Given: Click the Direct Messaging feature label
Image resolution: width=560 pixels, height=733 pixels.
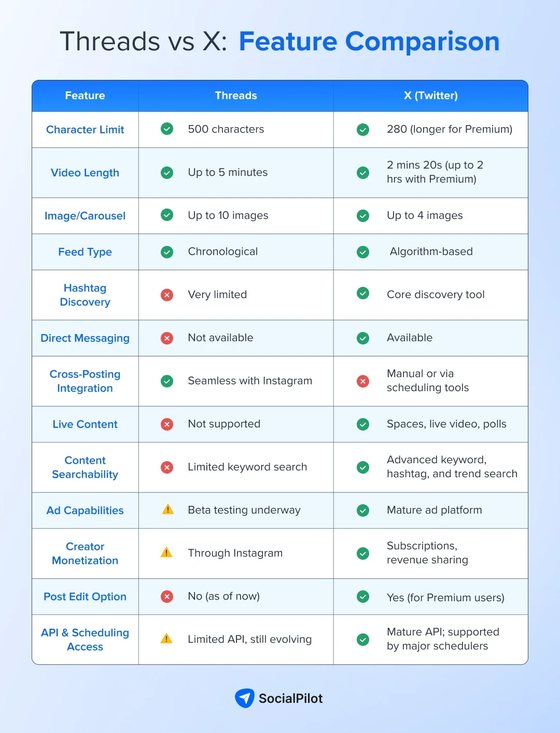Looking at the screenshot, I should (85, 338).
